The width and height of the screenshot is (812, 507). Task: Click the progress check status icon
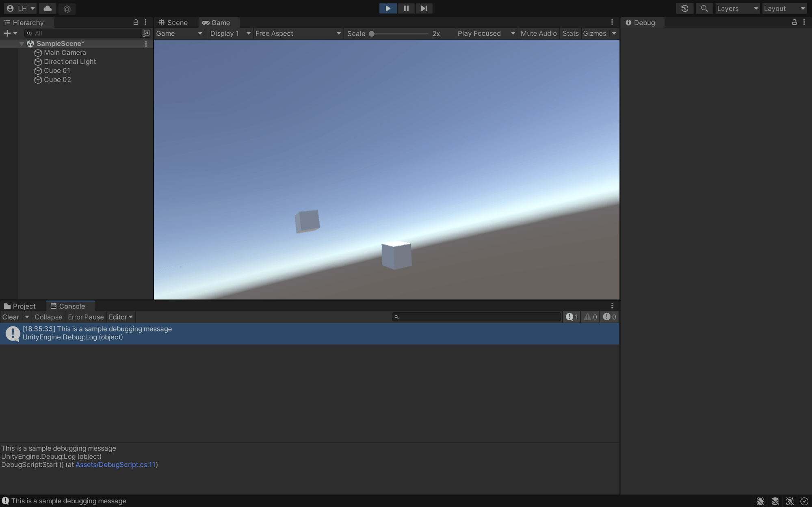point(803,501)
